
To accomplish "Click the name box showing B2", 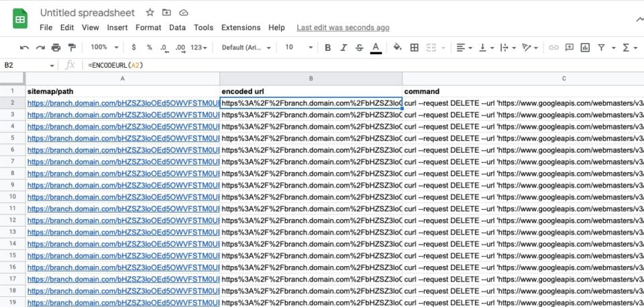I will (x=29, y=65).
